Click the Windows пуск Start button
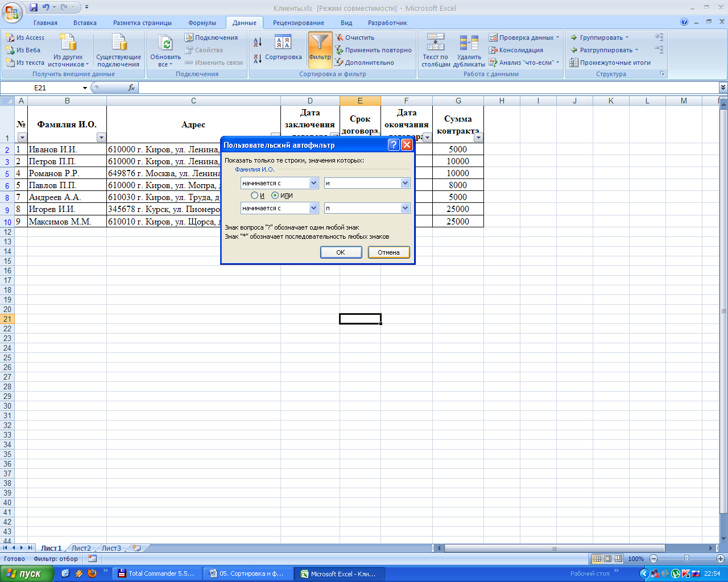 [27, 573]
